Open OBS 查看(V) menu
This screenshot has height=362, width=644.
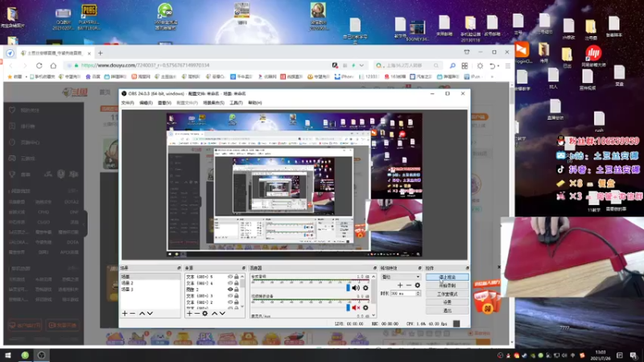click(x=164, y=103)
